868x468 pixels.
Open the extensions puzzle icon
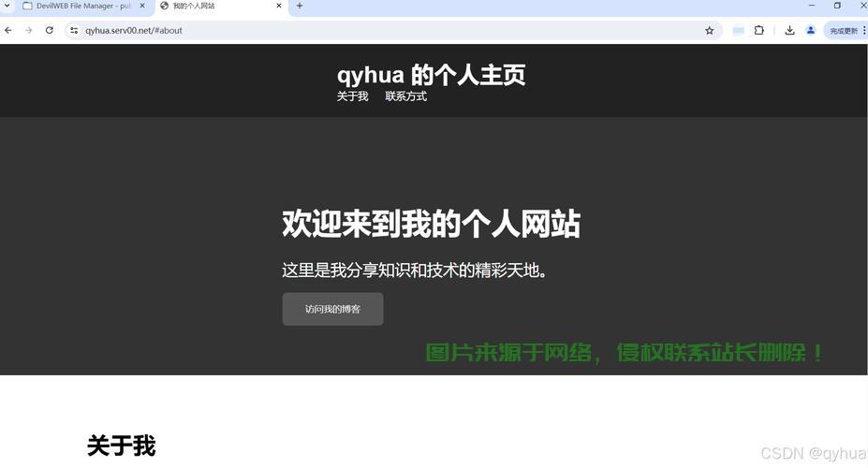click(x=759, y=31)
